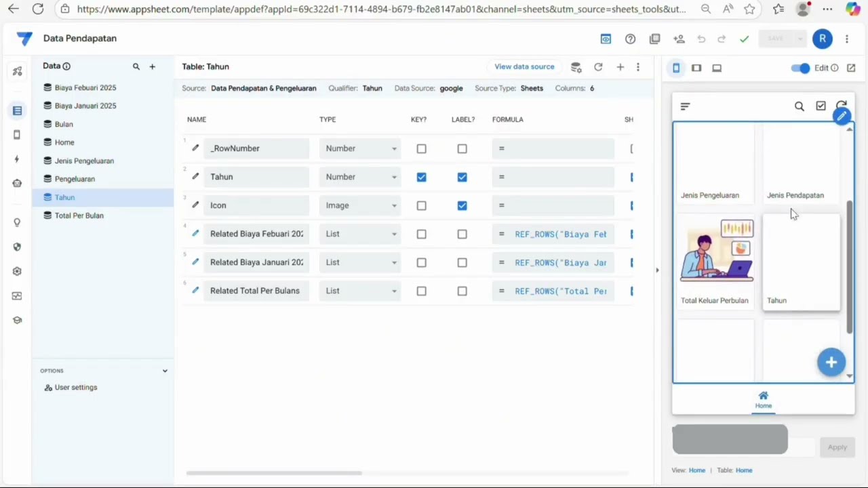868x488 pixels.
Task: Open table settings database icon
Action: pyautogui.click(x=576, y=67)
